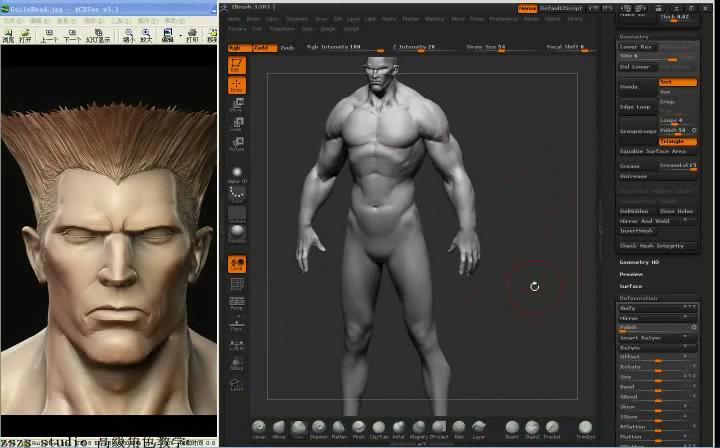Open the Transform menu
This screenshot has height=448, width=720.
click(x=281, y=29)
